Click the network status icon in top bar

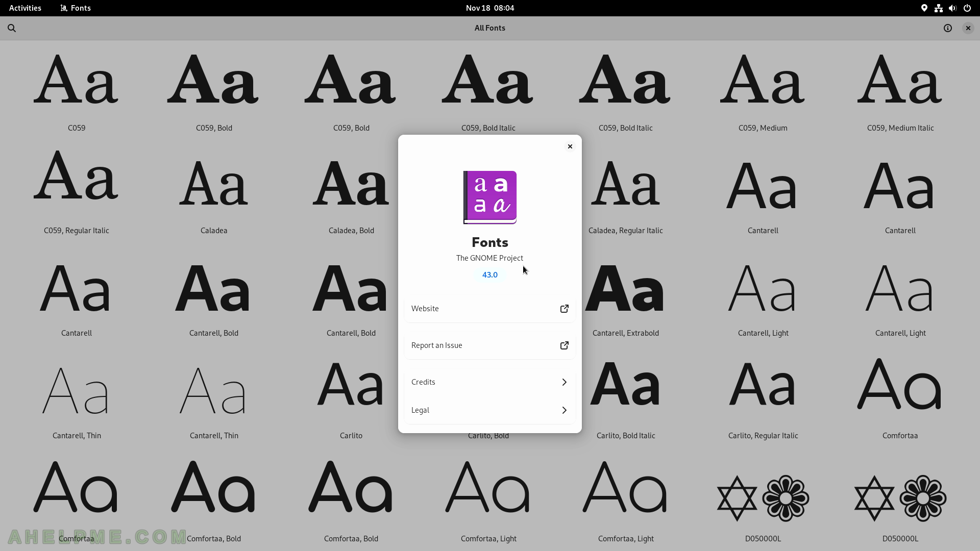(x=939, y=8)
